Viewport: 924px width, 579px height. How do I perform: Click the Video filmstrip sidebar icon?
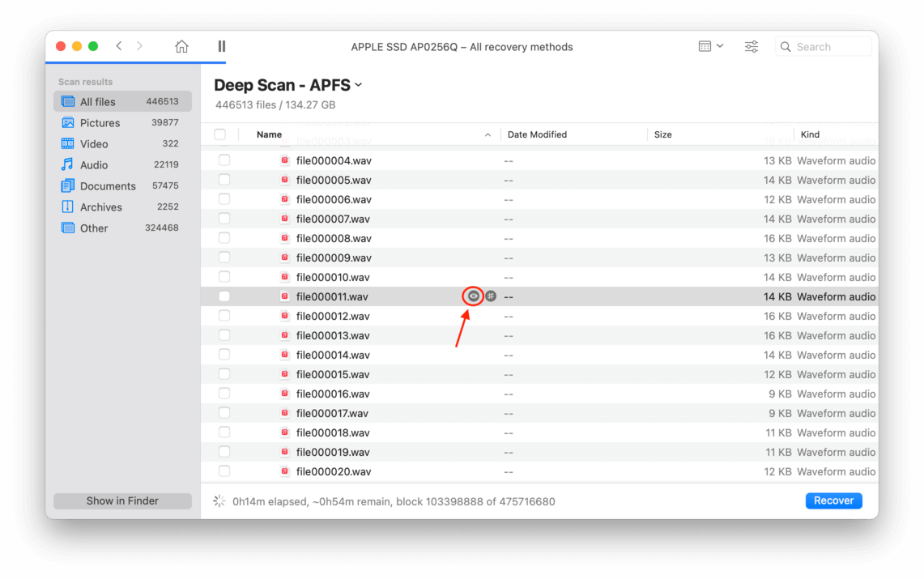[68, 143]
